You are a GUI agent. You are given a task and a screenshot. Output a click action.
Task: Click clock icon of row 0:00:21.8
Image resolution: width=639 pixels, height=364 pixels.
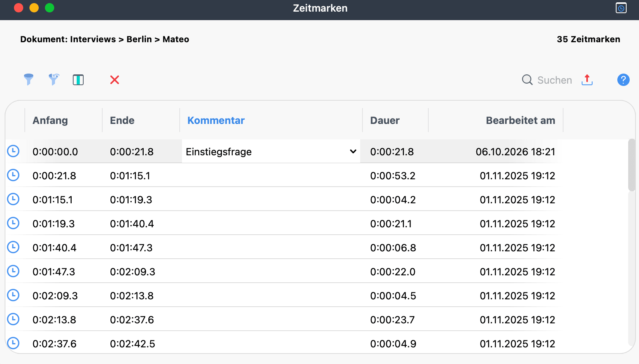click(13, 175)
